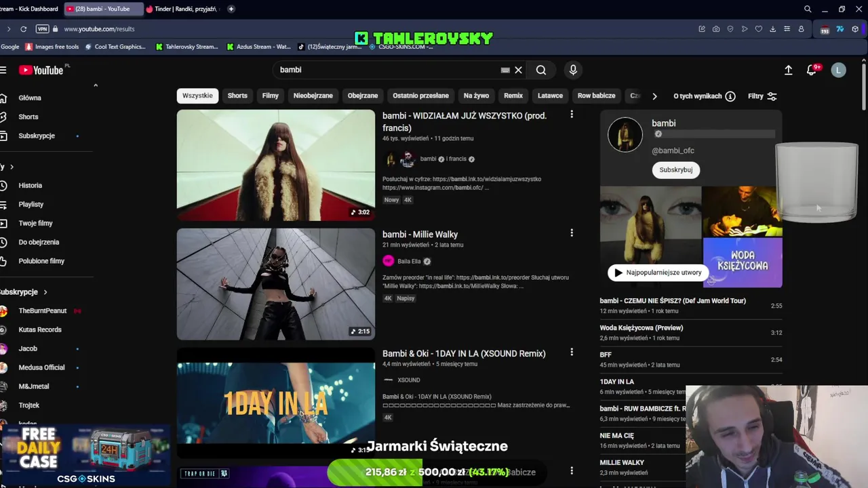Open Shorts in the sidebar
Screen dimensions: 868x488
[28, 117]
